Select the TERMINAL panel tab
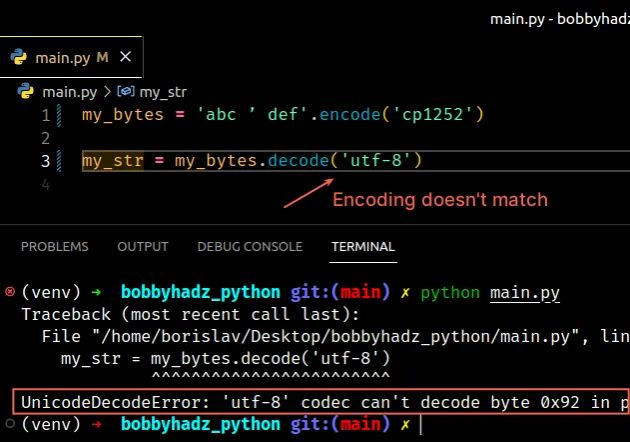This screenshot has width=630, height=442. [x=363, y=246]
